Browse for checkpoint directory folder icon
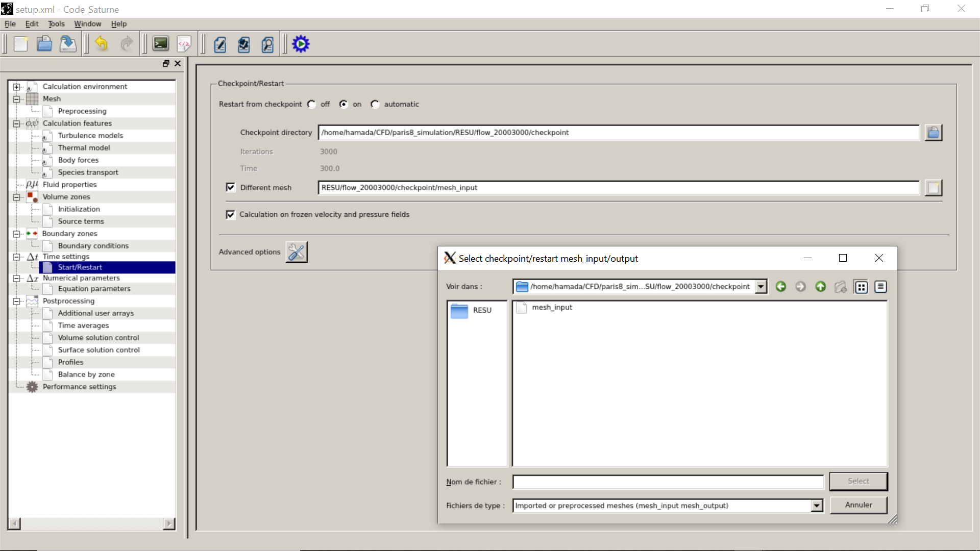 [x=933, y=133]
